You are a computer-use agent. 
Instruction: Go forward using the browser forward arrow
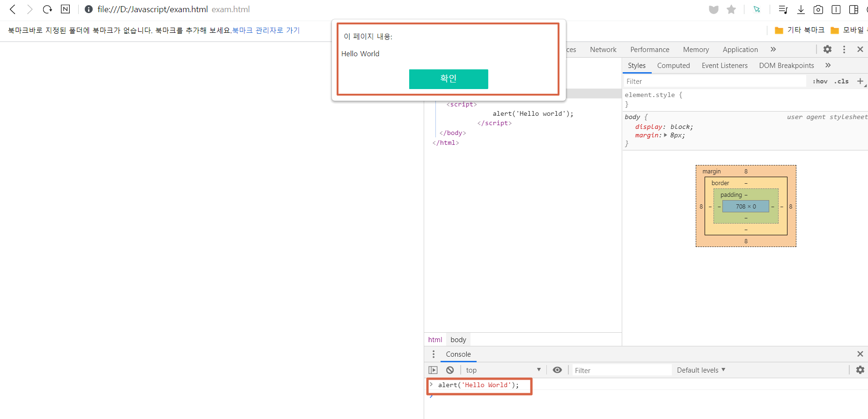(30, 9)
